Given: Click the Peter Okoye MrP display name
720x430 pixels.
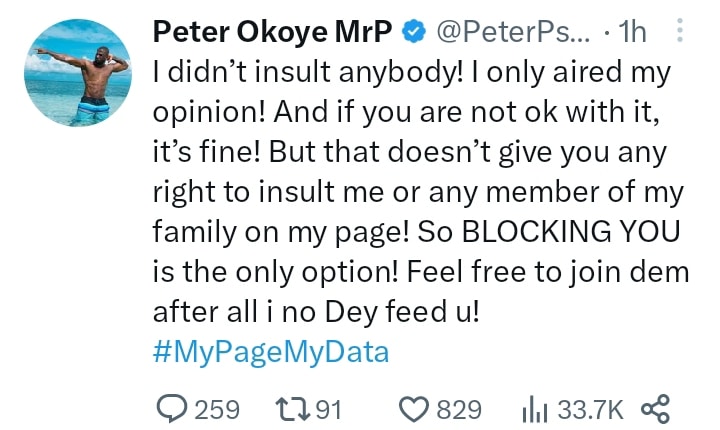Looking at the screenshot, I should click(273, 32).
